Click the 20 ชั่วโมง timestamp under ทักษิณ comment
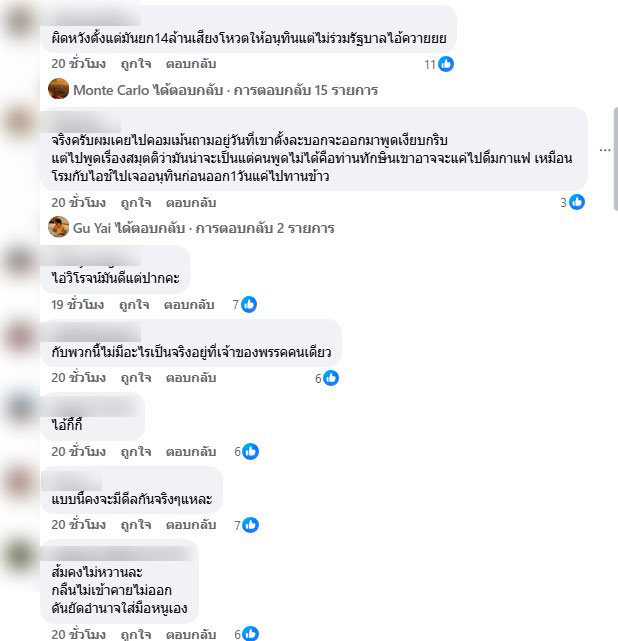This screenshot has height=641, width=618. tap(78, 203)
